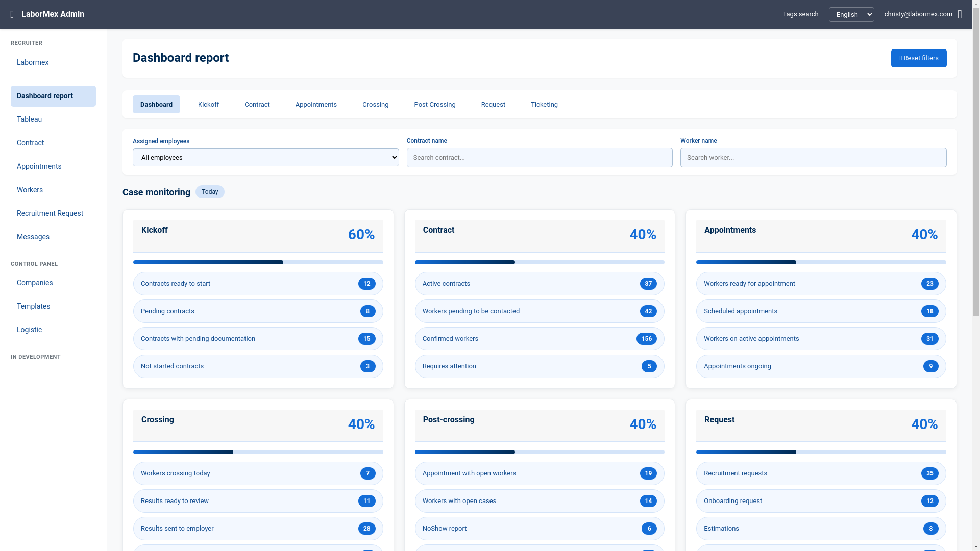The width and height of the screenshot is (980, 551).
Task: Open Templates in the control panel
Action: (x=53, y=306)
